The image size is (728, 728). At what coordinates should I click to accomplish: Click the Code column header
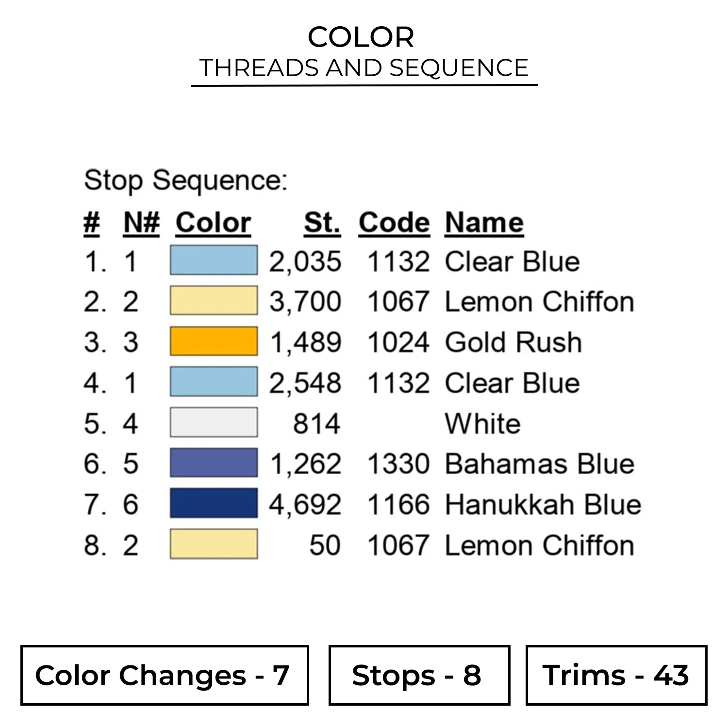(x=394, y=223)
